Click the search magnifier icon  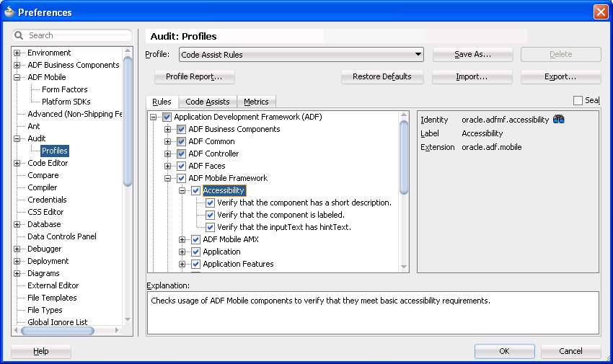(19, 35)
